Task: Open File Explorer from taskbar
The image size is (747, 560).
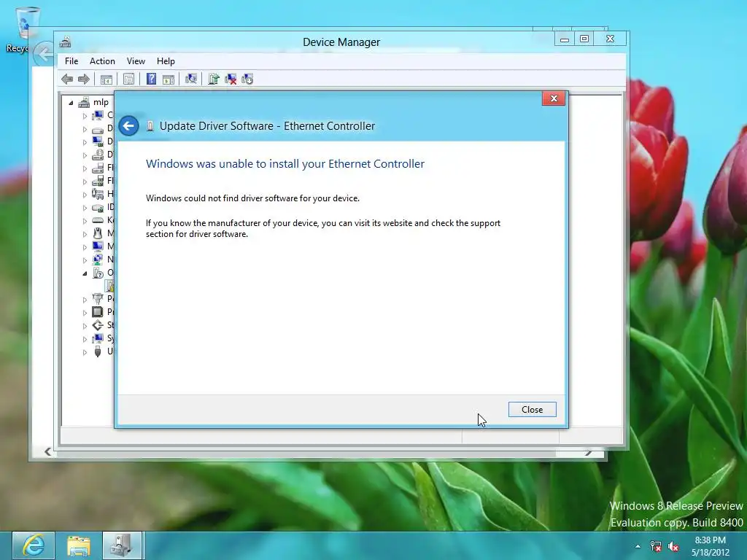Action: (x=79, y=545)
